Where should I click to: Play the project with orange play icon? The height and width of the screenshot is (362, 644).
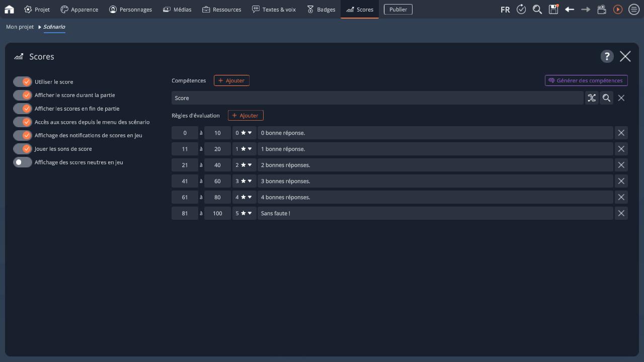coord(618,9)
